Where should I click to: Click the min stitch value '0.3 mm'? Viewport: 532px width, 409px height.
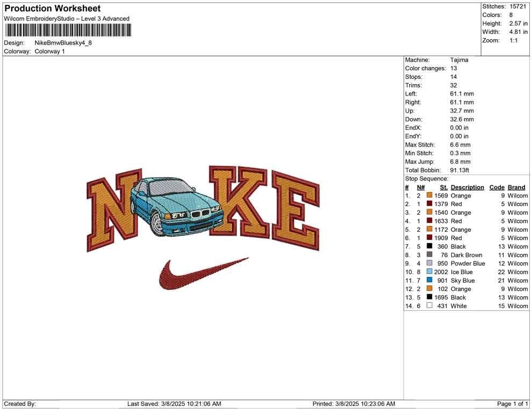[x=460, y=153]
